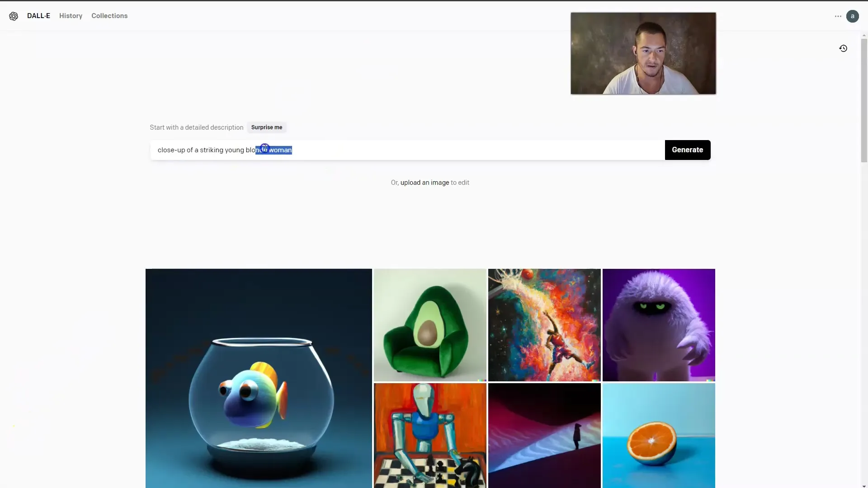868x488 pixels.
Task: Select text 'blonde woman' in prompt
Action: click(273, 150)
